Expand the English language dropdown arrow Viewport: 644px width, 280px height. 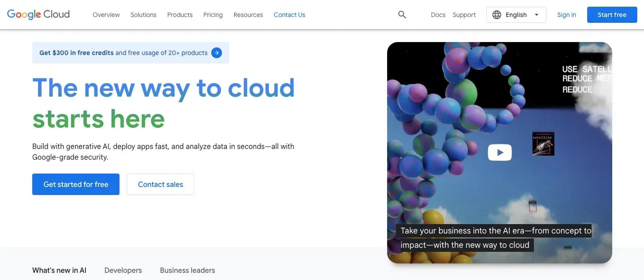pos(537,15)
